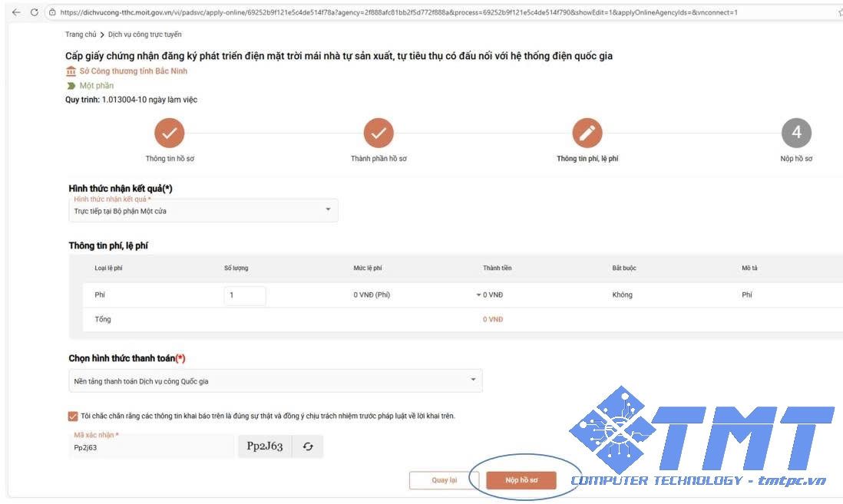Click the Số lượng quantity field

(245, 295)
